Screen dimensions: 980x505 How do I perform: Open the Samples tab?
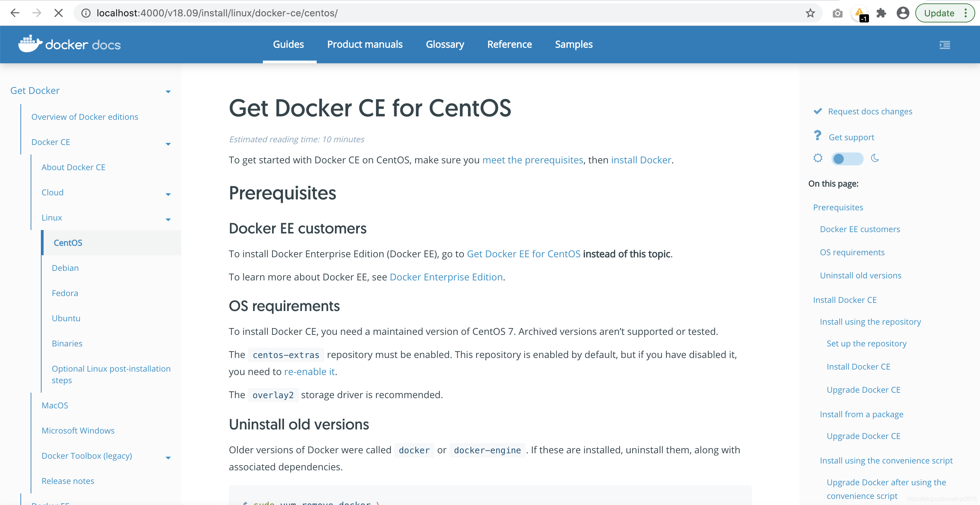574,45
